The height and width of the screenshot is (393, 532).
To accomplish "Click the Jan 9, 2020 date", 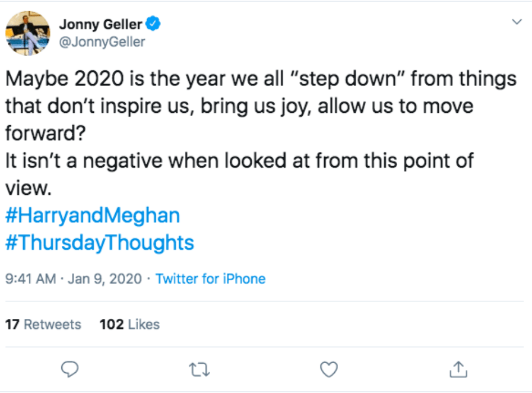I will pyautogui.click(x=104, y=278).
